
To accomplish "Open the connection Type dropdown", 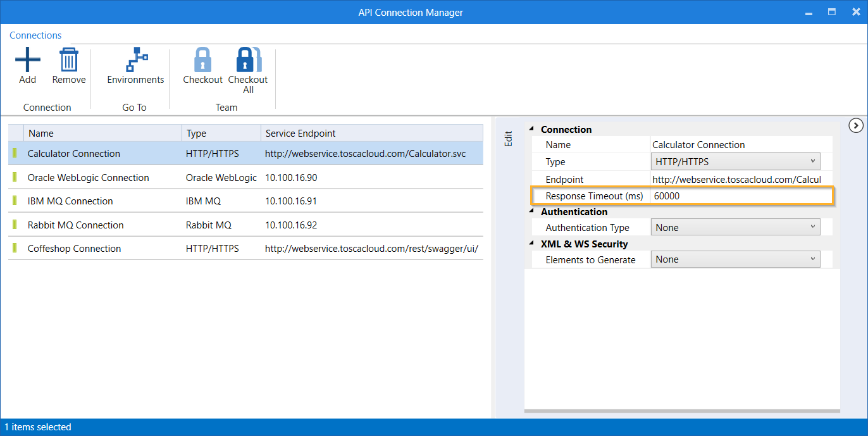I will tap(735, 161).
